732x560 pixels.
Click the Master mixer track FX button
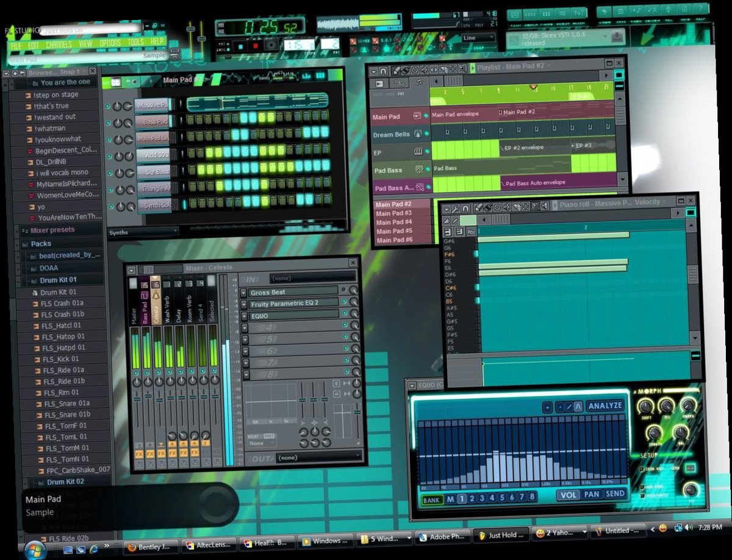click(x=138, y=453)
